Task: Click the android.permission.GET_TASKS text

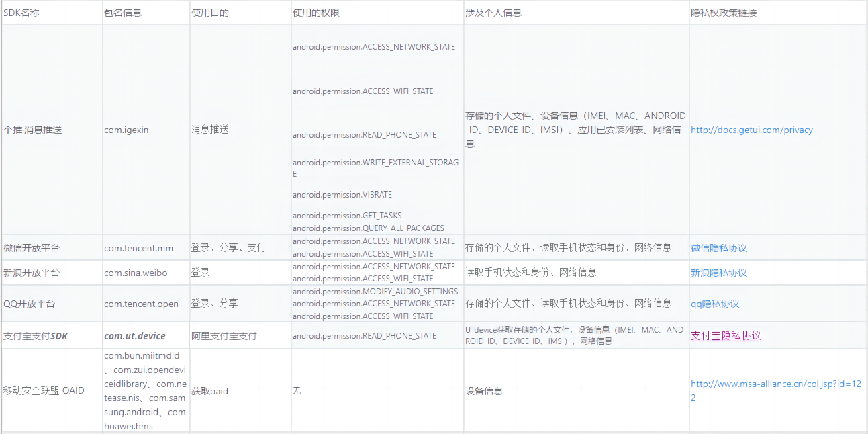Action: (347, 216)
